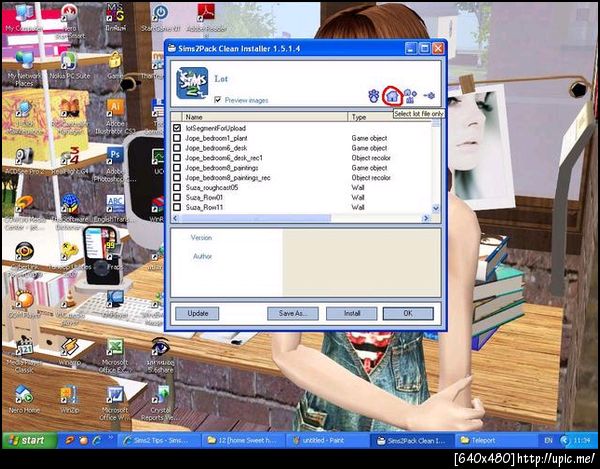Screen dimensions: 600x469
Task: Open GOM Player desktop icon
Action: tap(24, 304)
